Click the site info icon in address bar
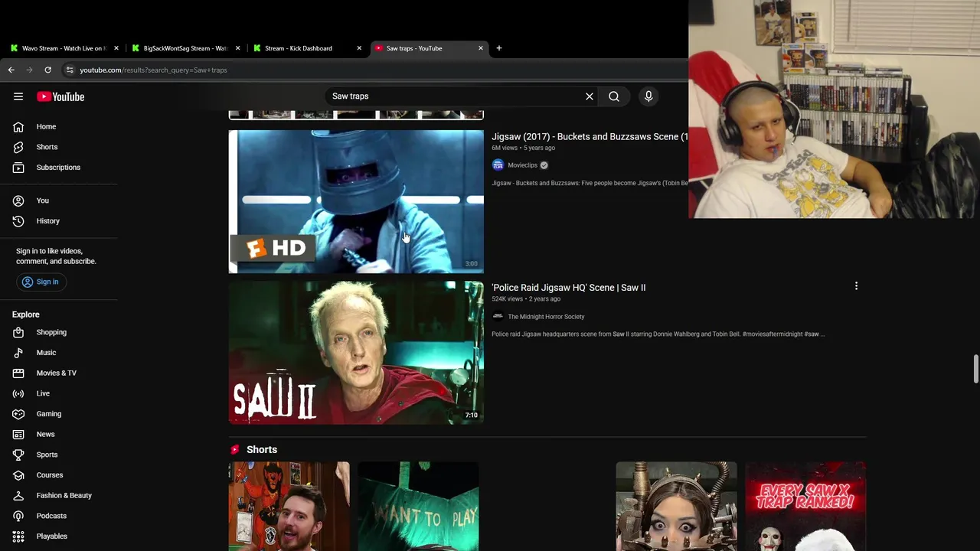This screenshot has height=551, width=980. pyautogui.click(x=70, y=70)
